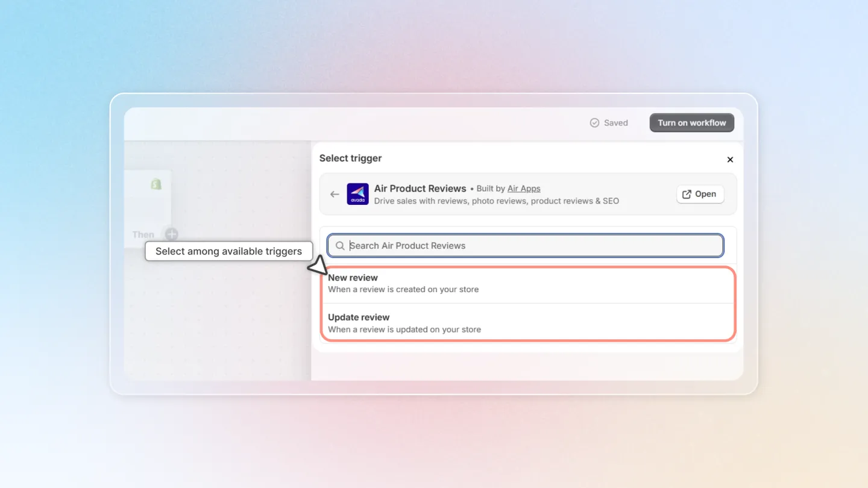Click the 'Drive sales with reviews' description text

coord(497,201)
